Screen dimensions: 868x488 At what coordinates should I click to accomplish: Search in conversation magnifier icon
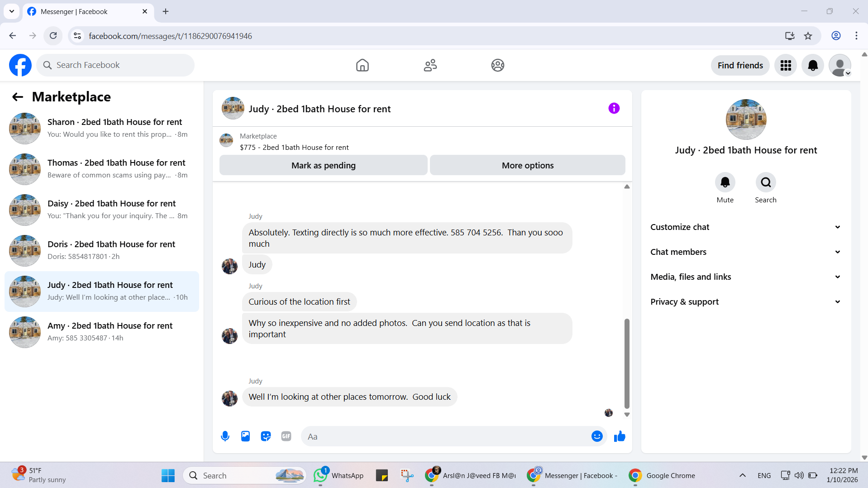click(x=766, y=182)
